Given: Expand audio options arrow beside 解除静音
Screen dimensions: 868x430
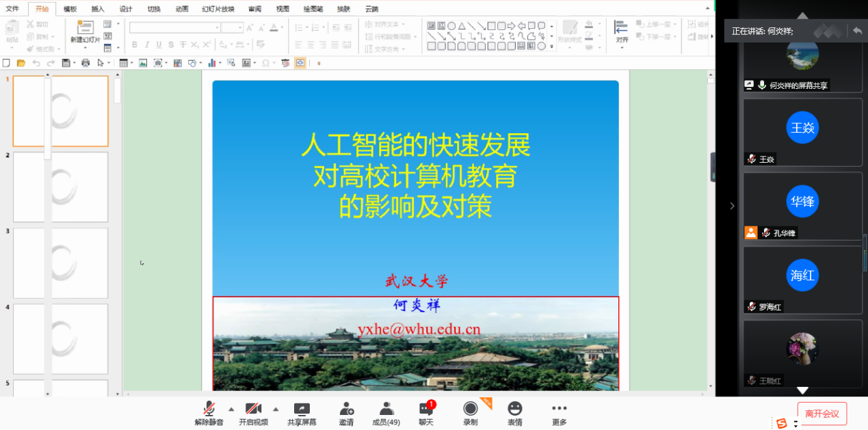Looking at the screenshot, I should point(231,409).
